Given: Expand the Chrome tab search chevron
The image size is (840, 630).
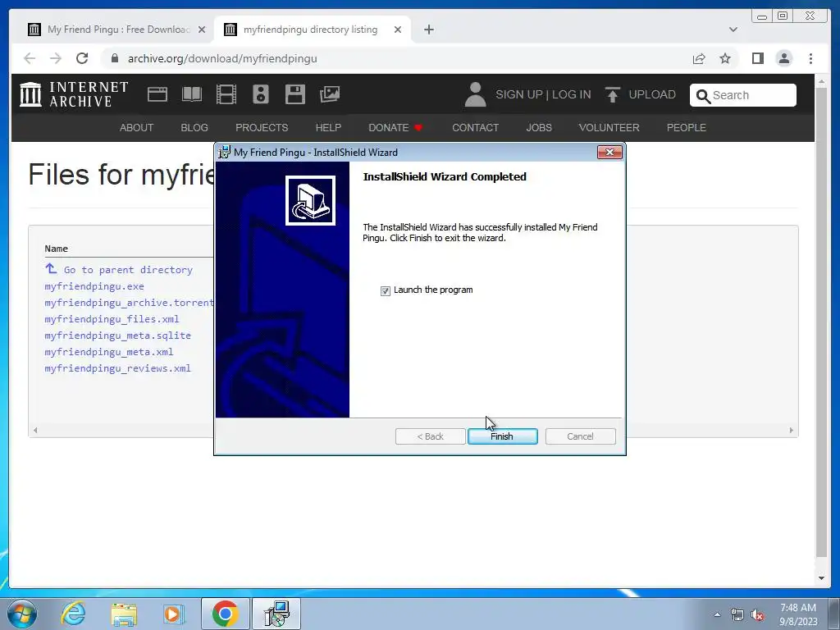Looking at the screenshot, I should coord(733,30).
